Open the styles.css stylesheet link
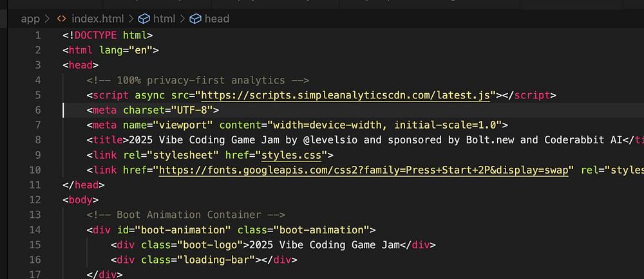644x279 pixels. coord(291,156)
